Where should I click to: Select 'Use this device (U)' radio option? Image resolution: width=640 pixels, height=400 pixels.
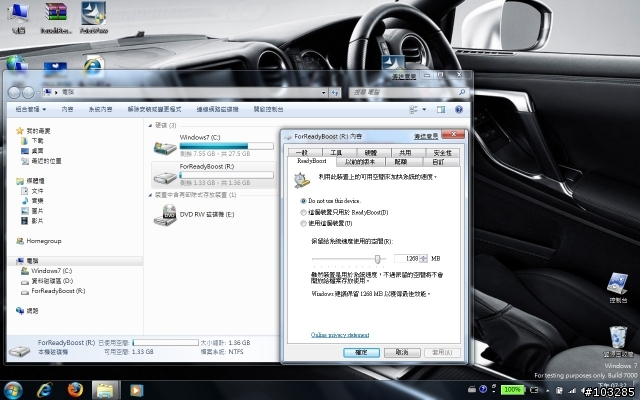click(303, 223)
